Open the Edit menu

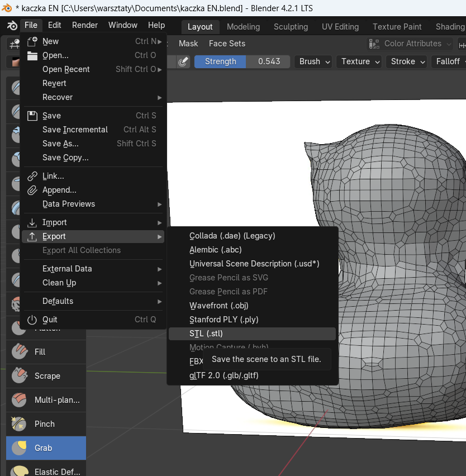click(55, 25)
